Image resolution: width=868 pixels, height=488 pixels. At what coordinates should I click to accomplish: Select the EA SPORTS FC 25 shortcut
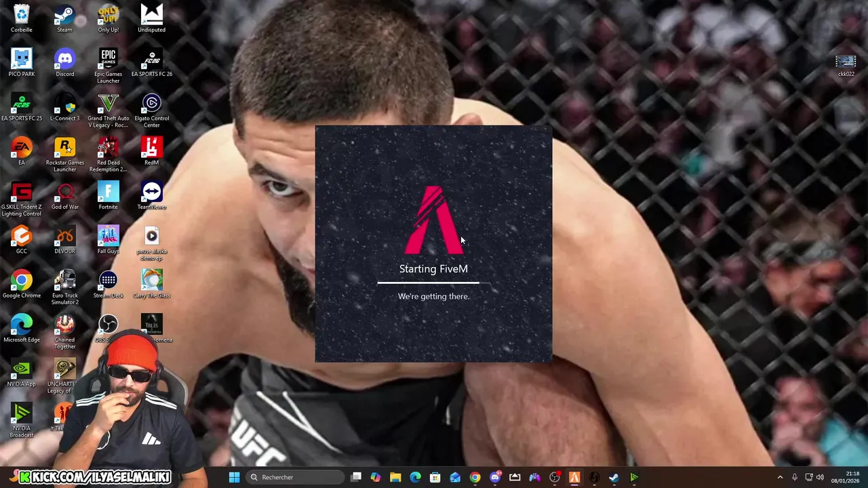tap(22, 106)
